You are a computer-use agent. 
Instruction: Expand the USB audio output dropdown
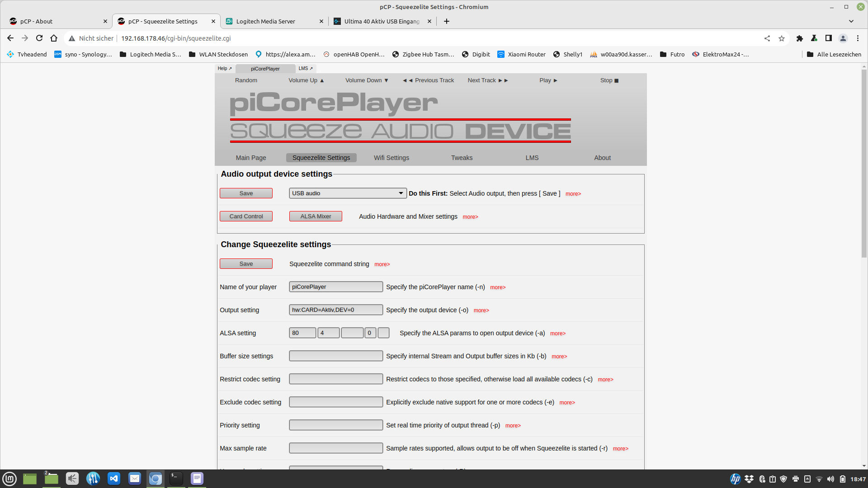click(348, 193)
